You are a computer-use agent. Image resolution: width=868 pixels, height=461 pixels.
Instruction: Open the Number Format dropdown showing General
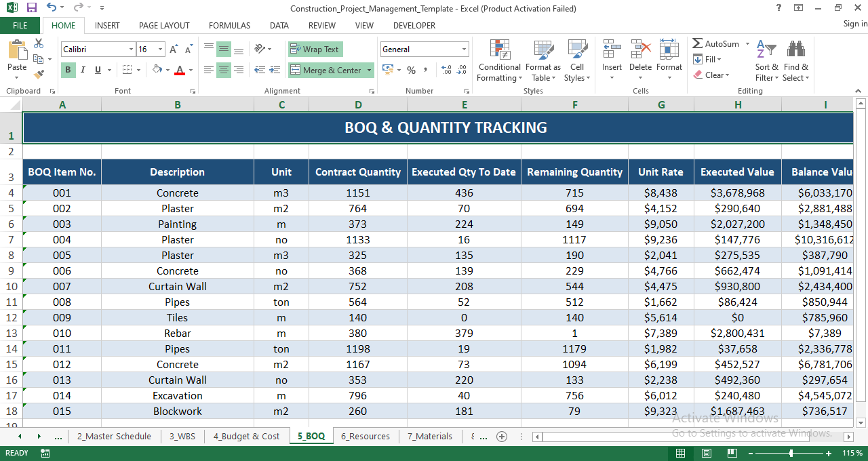point(424,49)
